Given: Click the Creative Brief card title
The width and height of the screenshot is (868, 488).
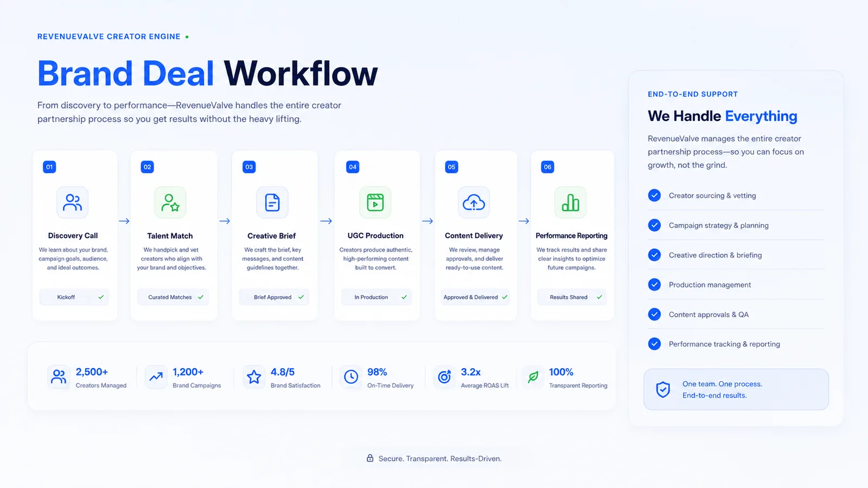Looking at the screenshot, I should [272, 236].
